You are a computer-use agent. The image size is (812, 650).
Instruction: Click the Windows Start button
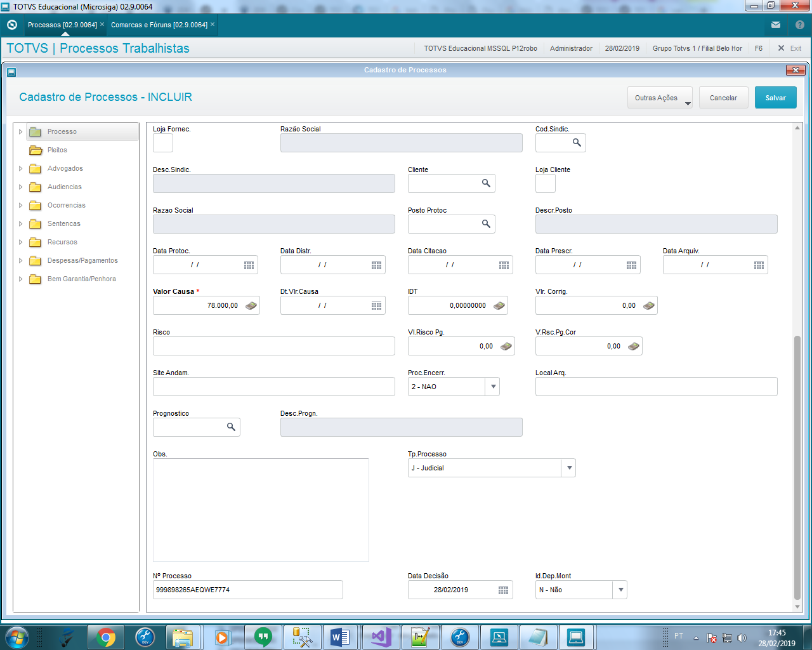(x=16, y=637)
